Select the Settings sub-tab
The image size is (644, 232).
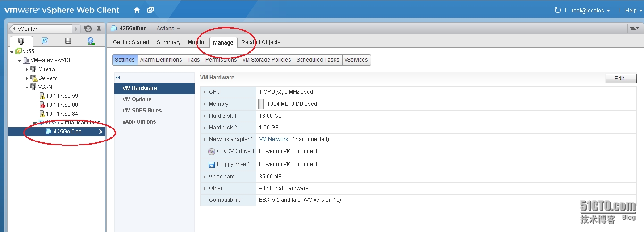125,60
